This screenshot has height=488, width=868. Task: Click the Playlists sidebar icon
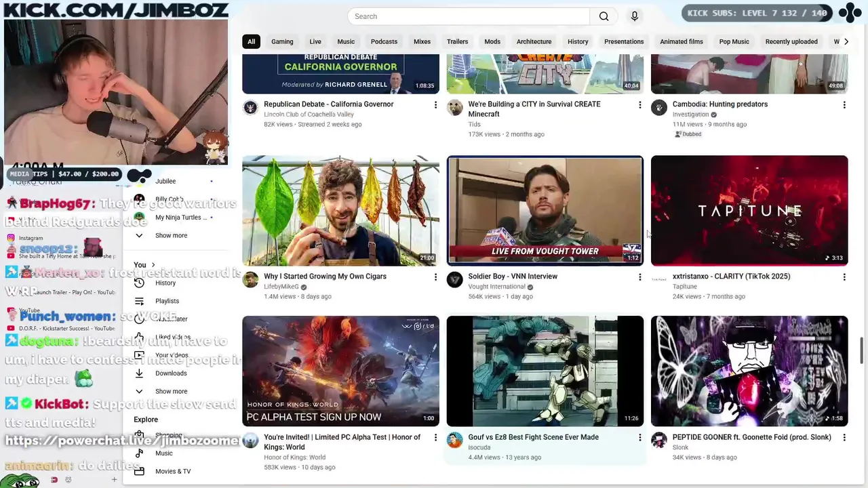(x=139, y=301)
